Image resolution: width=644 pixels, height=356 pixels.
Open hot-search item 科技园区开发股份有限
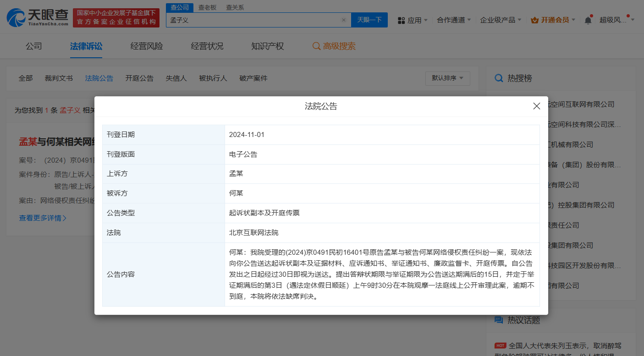(585, 266)
